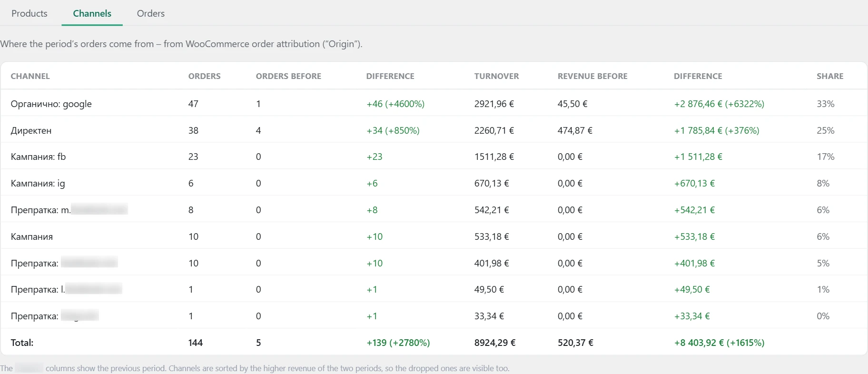Select the Директен channel name
Viewport: 868px width, 374px height.
coord(31,130)
